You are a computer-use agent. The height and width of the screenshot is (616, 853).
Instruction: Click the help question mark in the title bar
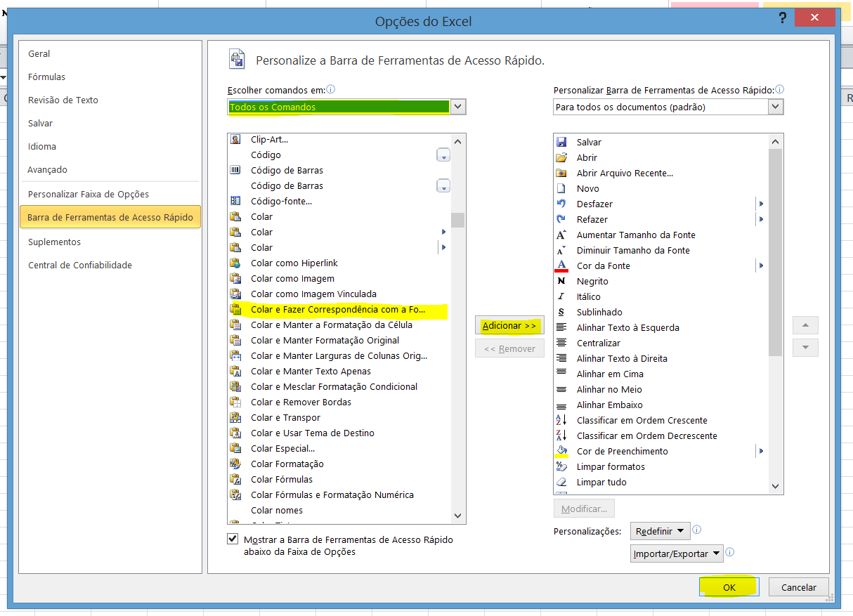coord(782,19)
